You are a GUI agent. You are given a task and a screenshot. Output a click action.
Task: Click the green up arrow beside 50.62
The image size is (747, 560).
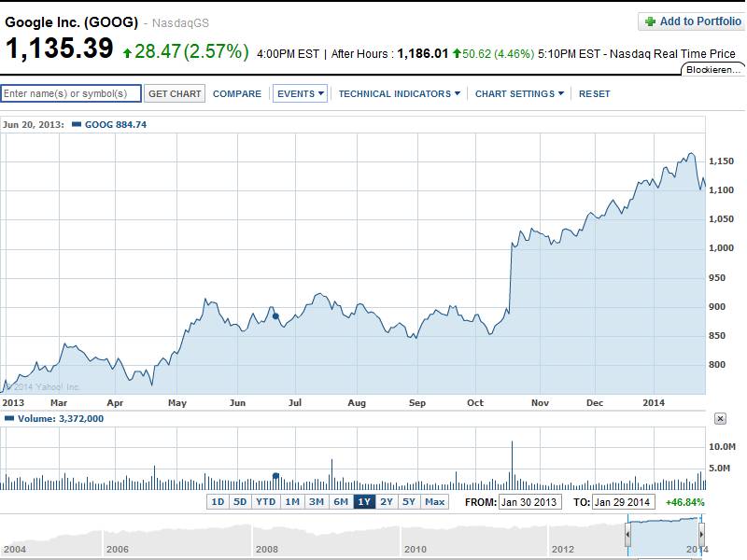point(457,53)
